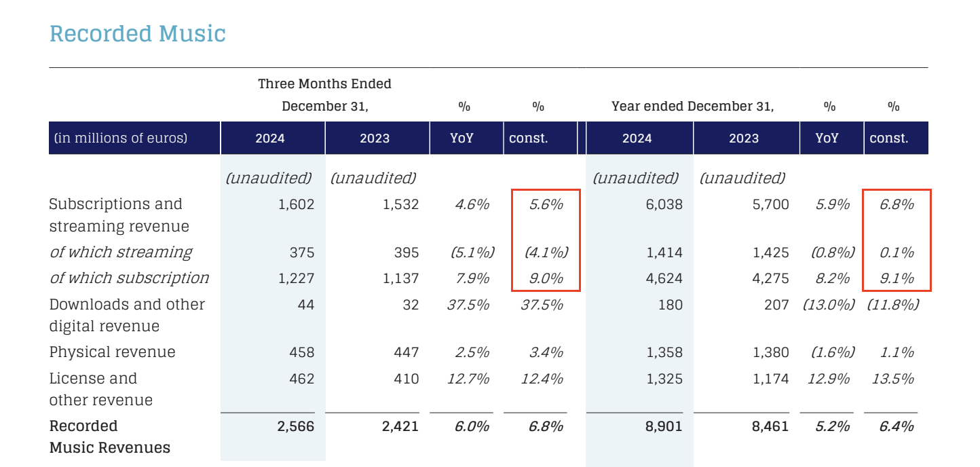980x467 pixels.
Task: Select the highlighted (4.1%) streaming figure
Action: [546, 253]
